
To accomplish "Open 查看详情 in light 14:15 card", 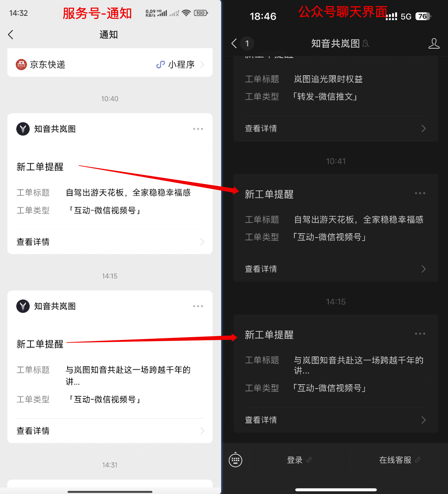I will point(110,431).
